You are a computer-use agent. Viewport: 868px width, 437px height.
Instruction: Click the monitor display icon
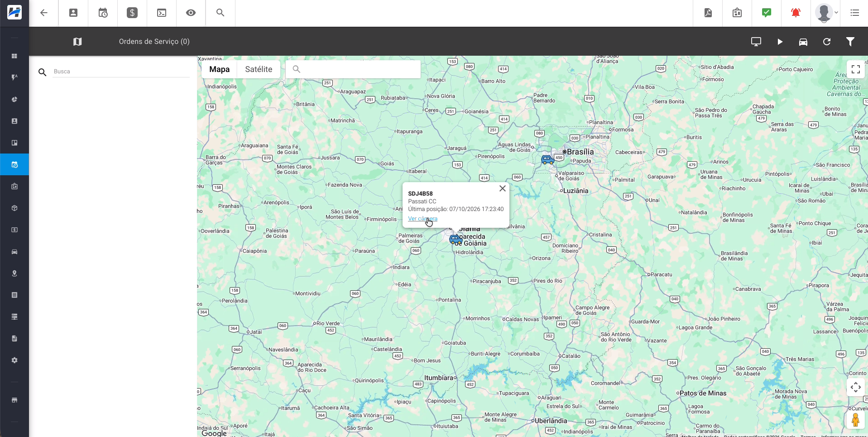(756, 42)
